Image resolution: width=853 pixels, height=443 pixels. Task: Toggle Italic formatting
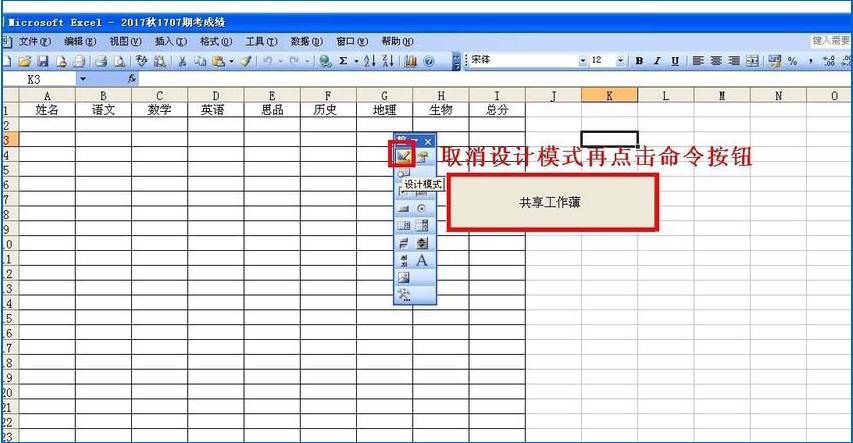(x=657, y=61)
